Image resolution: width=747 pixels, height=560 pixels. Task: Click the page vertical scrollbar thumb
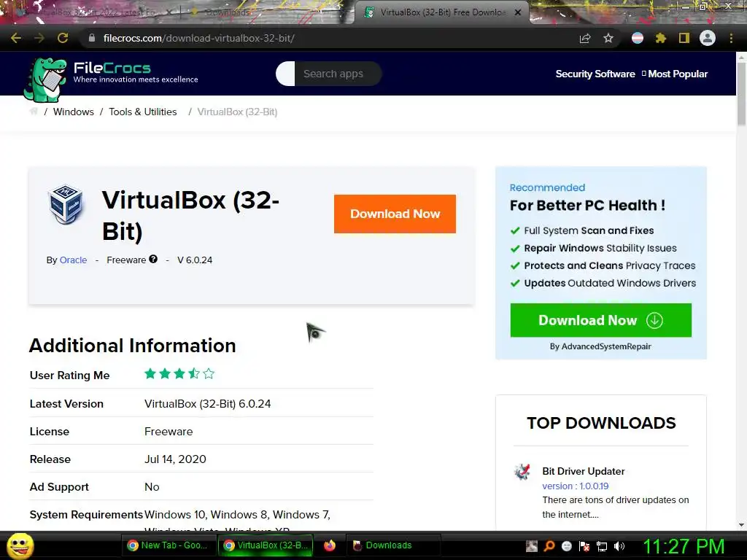pyautogui.click(x=741, y=94)
